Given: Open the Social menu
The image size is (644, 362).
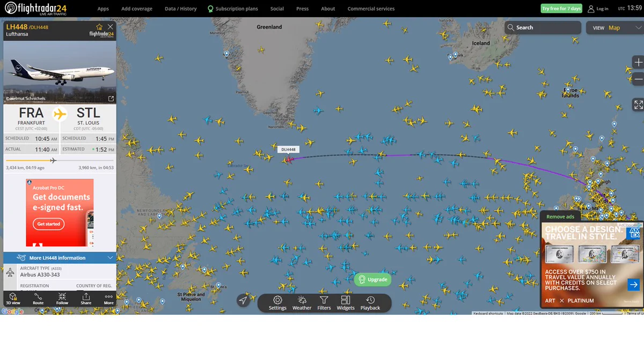Looking at the screenshot, I should coord(277,9).
